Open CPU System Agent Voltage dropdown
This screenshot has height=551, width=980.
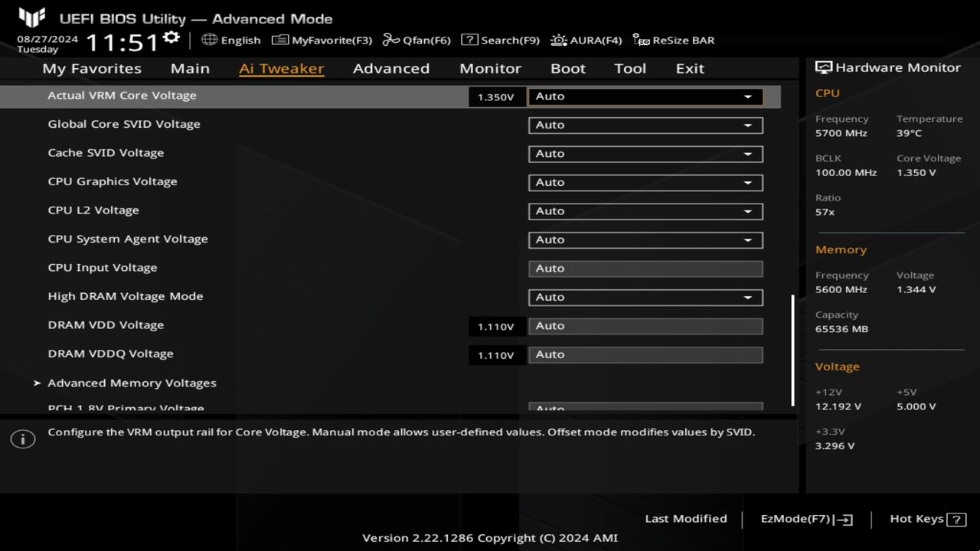point(645,240)
